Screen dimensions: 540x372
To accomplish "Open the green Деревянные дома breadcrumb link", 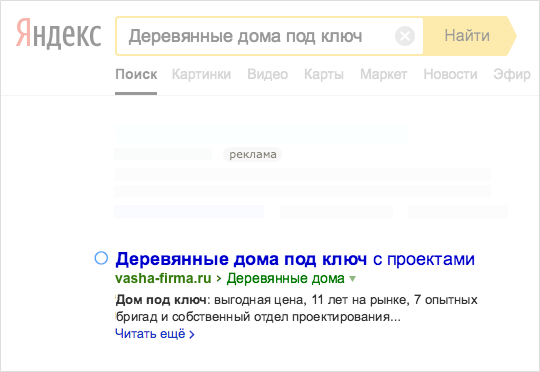I will [285, 278].
